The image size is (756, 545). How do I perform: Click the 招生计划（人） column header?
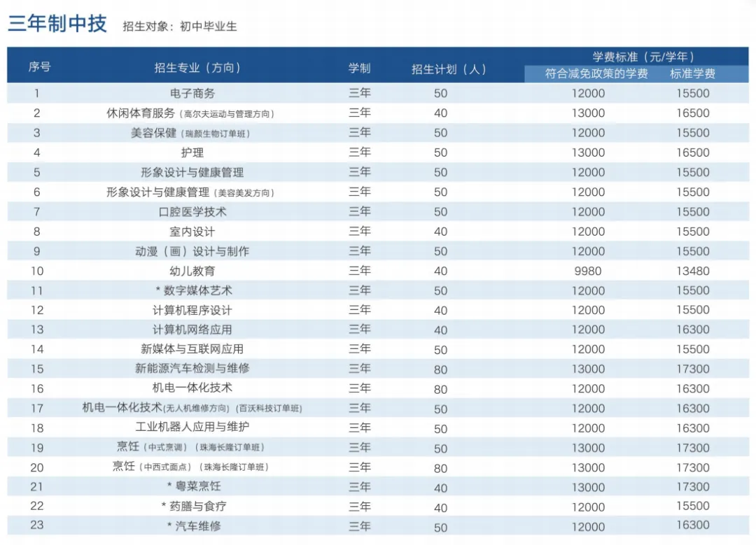449,69
